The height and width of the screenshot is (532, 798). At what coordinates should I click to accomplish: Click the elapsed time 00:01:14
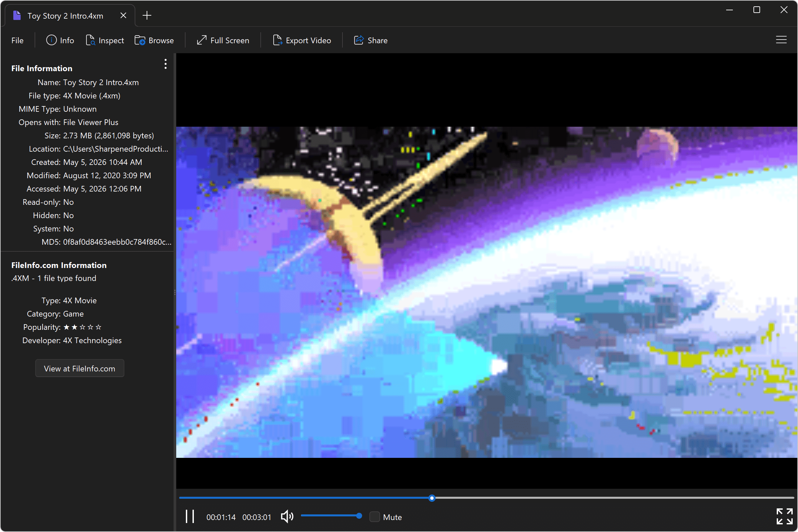221,517
